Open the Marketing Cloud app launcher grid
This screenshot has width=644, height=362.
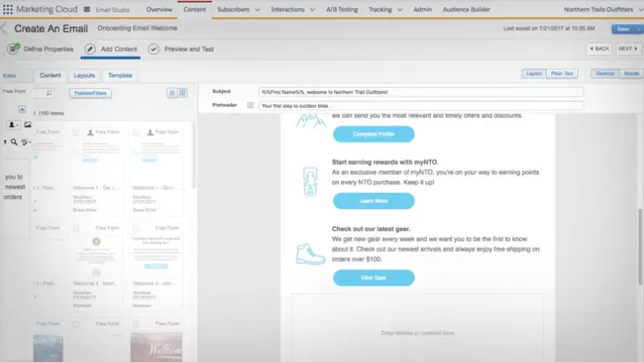tap(8, 9)
